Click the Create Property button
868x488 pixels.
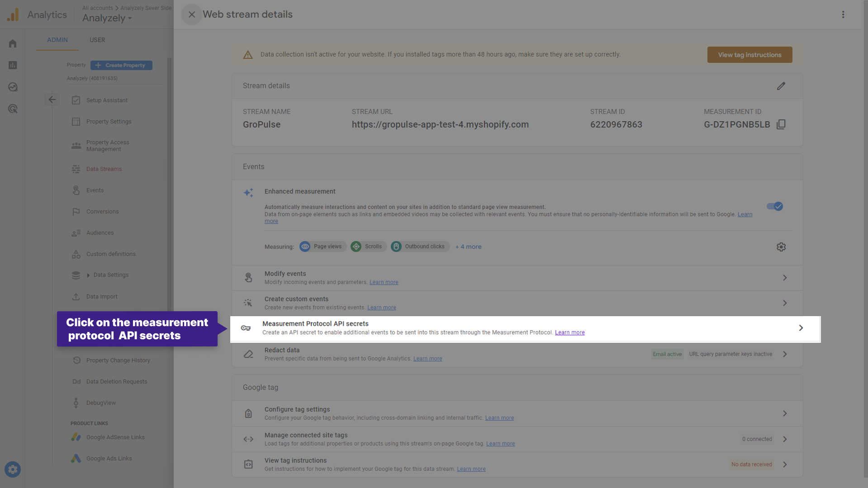pos(121,65)
